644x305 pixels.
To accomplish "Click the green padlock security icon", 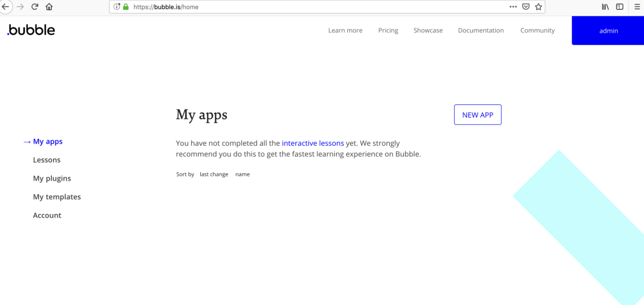I will click(x=126, y=7).
